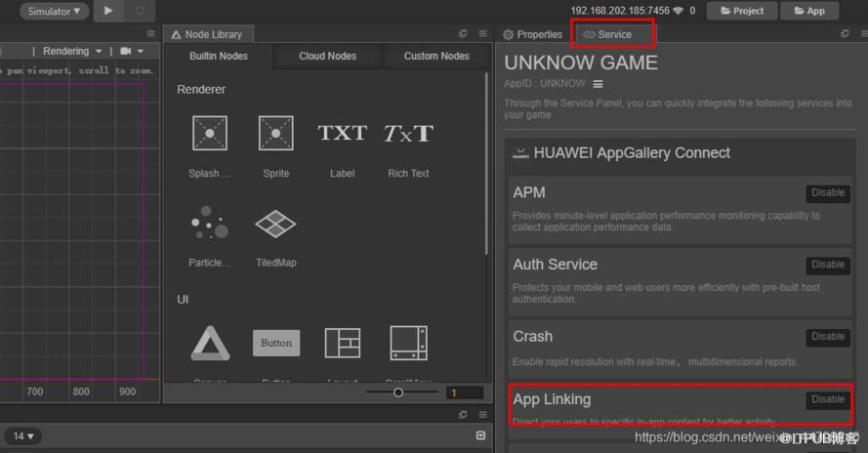The image size is (868, 453).
Task: Switch to the Node Library tab
Action: 208,34
